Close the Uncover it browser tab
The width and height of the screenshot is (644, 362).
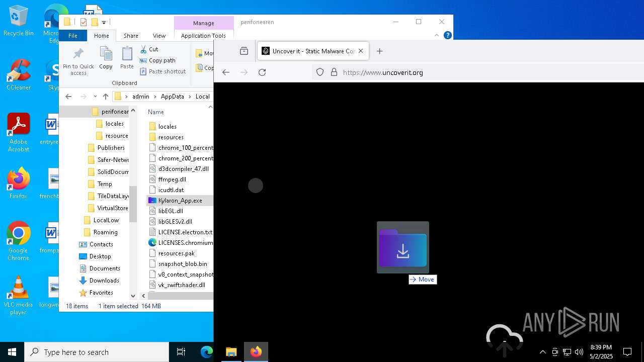coord(361,51)
